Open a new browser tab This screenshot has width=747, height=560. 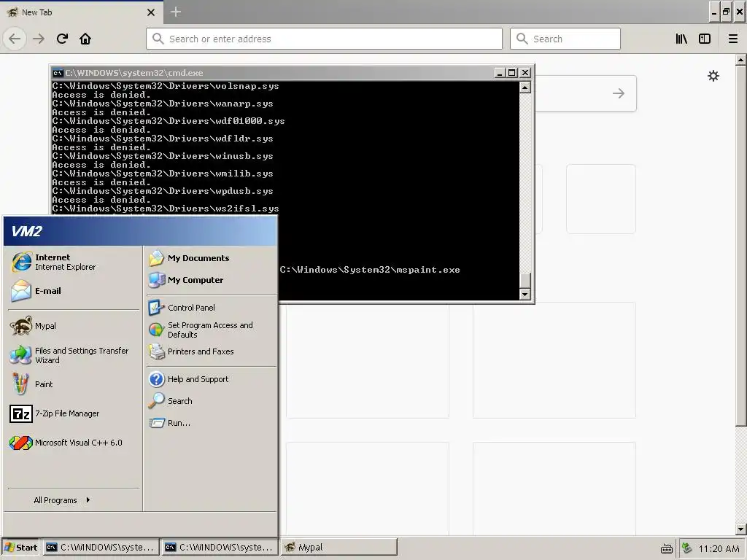coord(175,12)
